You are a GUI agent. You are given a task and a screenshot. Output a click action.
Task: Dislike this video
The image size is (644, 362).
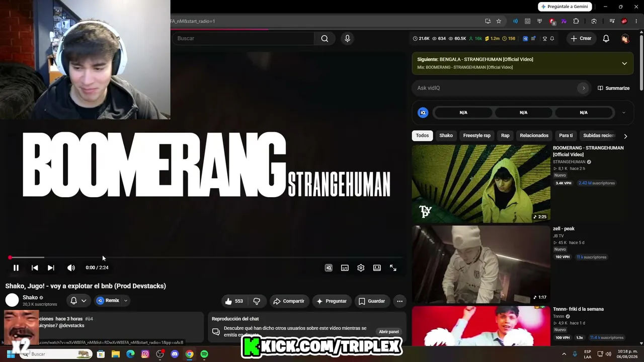point(257,301)
